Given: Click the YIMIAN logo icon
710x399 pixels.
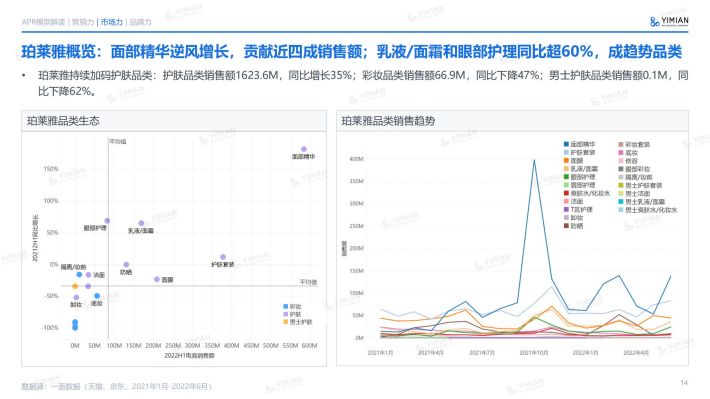Looking at the screenshot, I should tap(654, 22).
